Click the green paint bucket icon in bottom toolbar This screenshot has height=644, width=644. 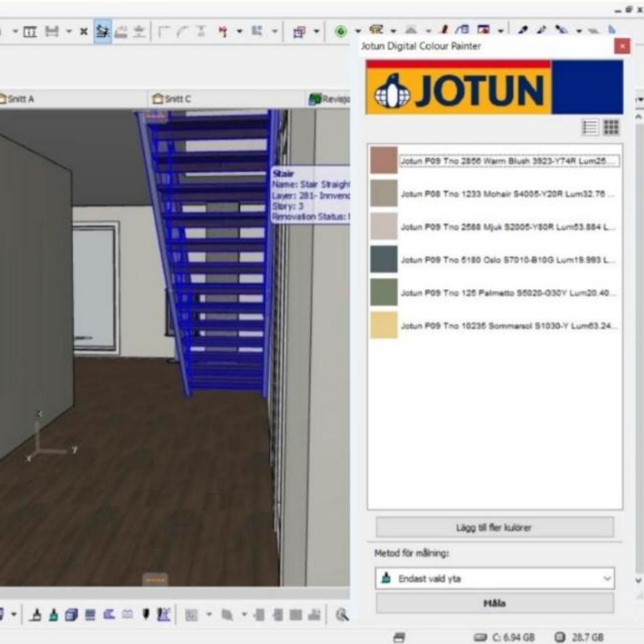tap(53, 614)
